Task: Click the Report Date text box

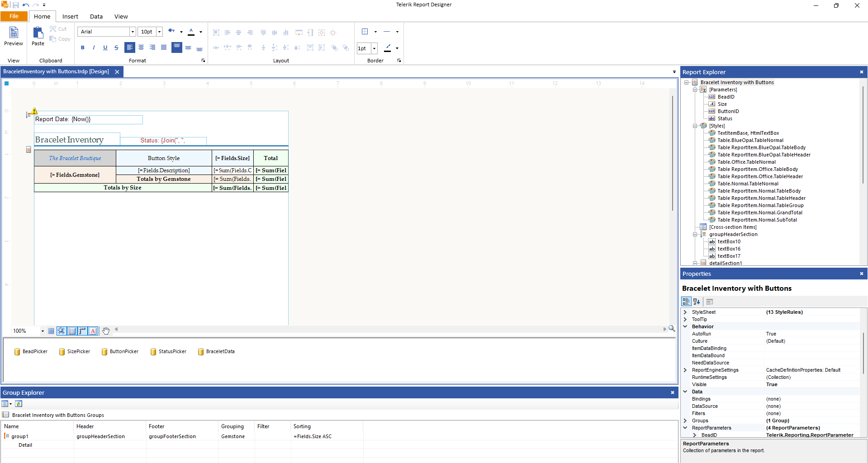Action: pyautogui.click(x=88, y=119)
